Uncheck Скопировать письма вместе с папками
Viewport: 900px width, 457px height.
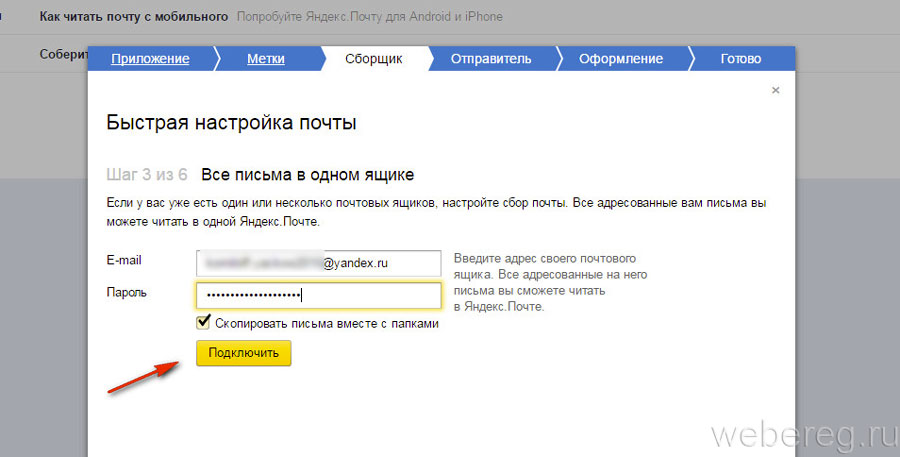coord(203,322)
